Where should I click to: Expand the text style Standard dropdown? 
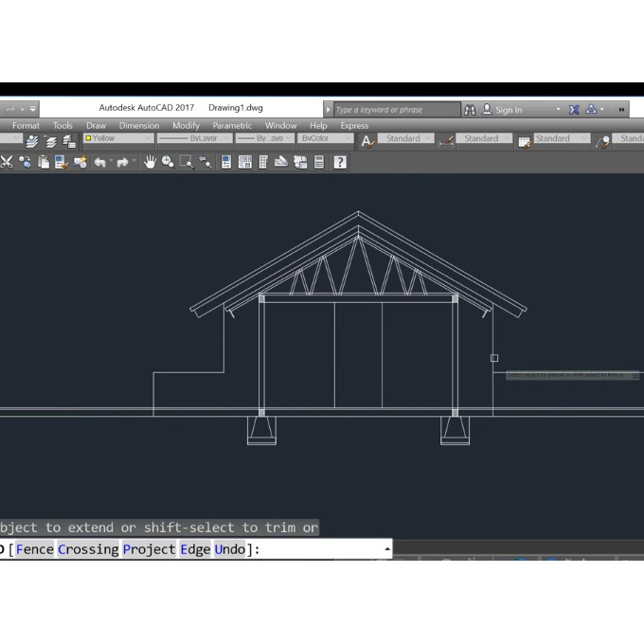coord(408,138)
